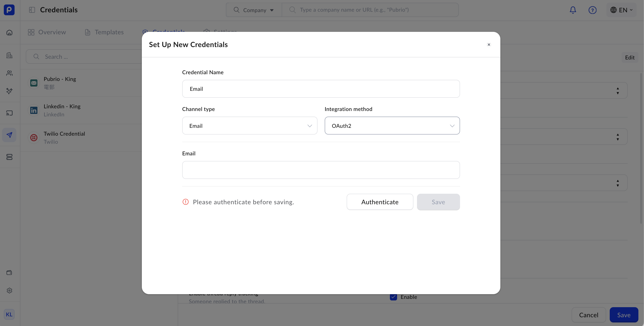The image size is (644, 326).
Task: Switch to the Templates tab
Action: pyautogui.click(x=104, y=32)
